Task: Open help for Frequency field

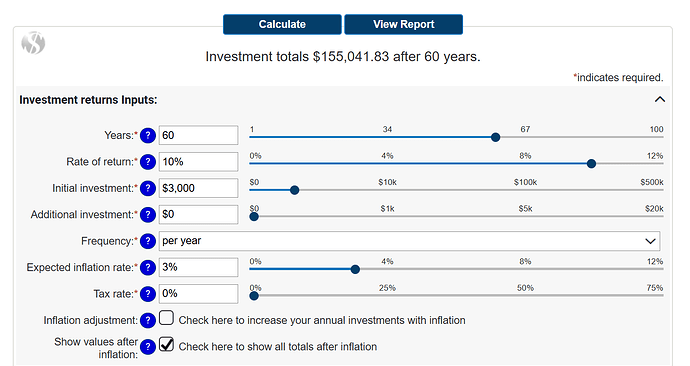Action: pos(148,241)
